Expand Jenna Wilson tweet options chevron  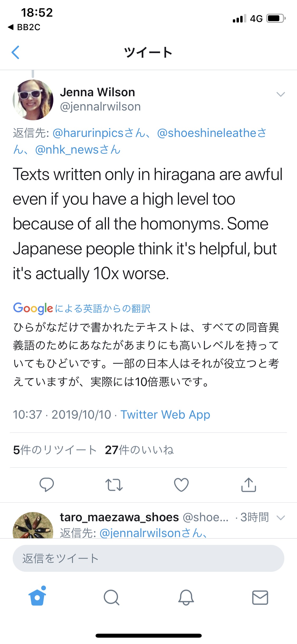click(280, 94)
